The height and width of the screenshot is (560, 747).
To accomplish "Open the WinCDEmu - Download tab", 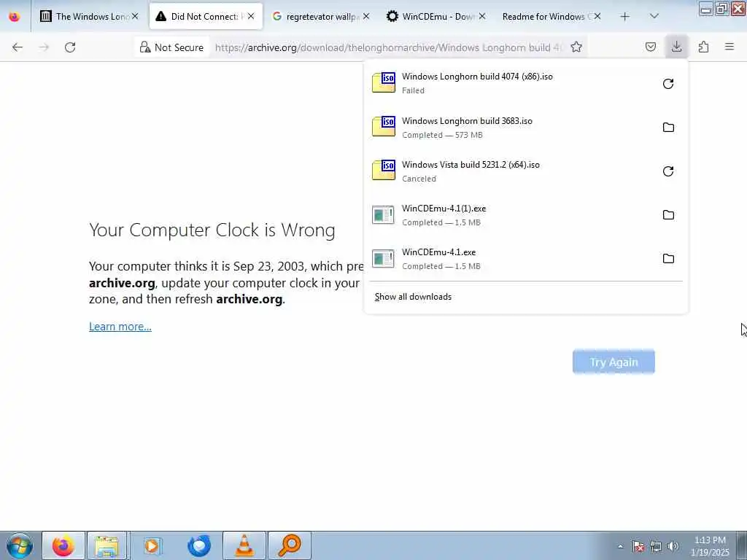I will click(x=437, y=17).
